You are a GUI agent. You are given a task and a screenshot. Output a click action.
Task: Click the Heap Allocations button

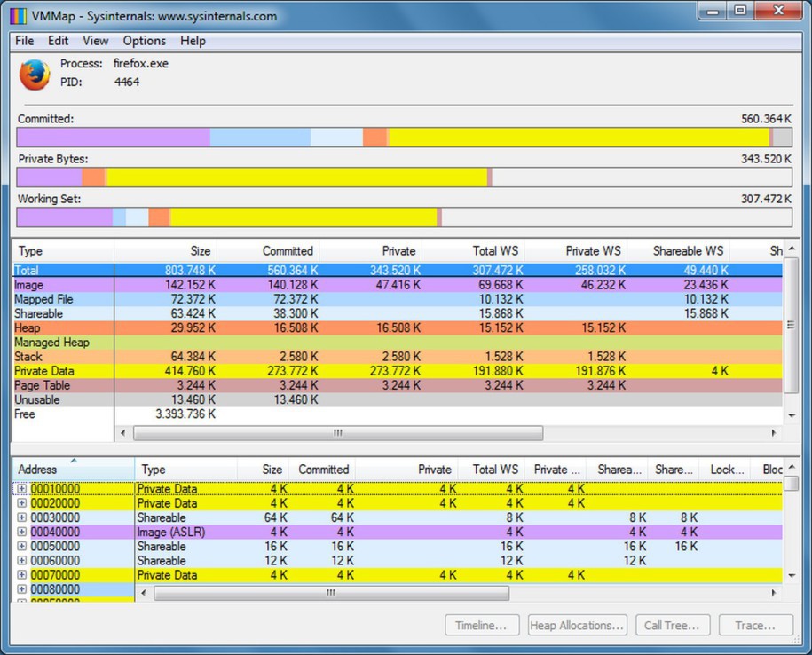(577, 625)
